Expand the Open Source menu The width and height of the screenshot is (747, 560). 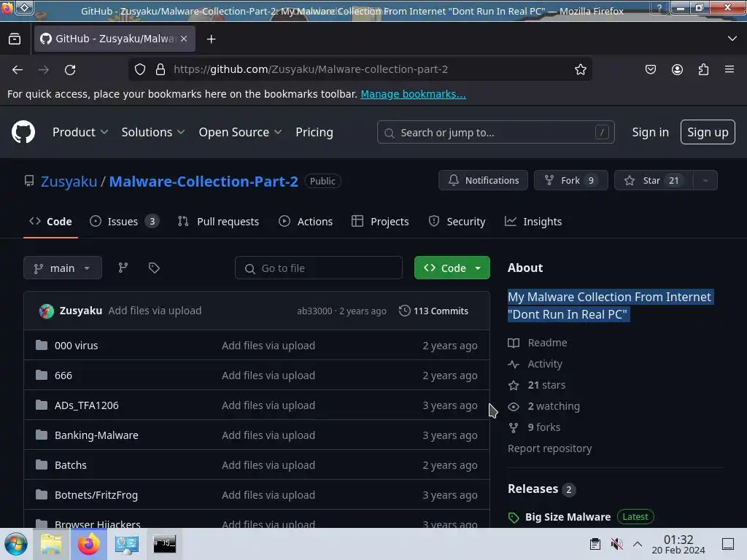point(240,133)
